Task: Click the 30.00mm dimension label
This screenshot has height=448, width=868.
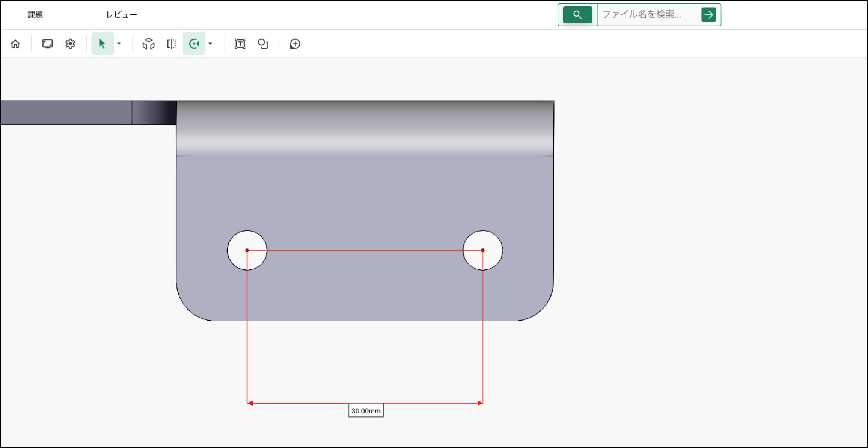Action: (366, 411)
